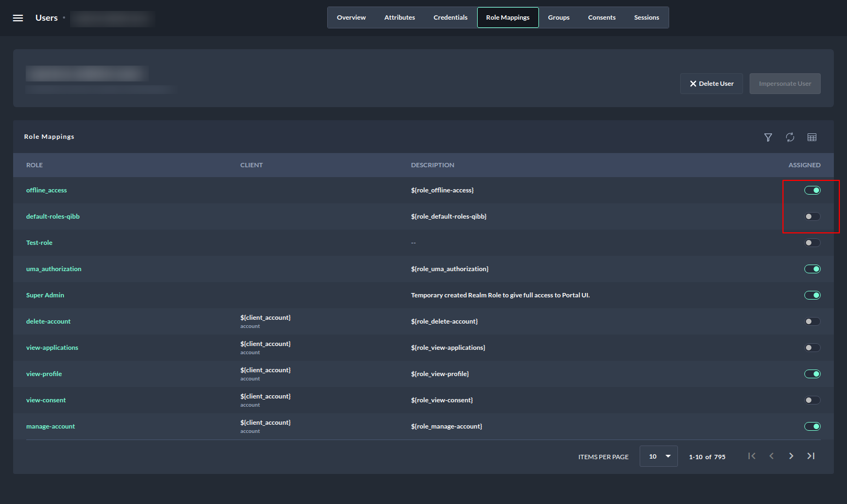
Task: Jump to the last page of roles
Action: [x=811, y=456]
